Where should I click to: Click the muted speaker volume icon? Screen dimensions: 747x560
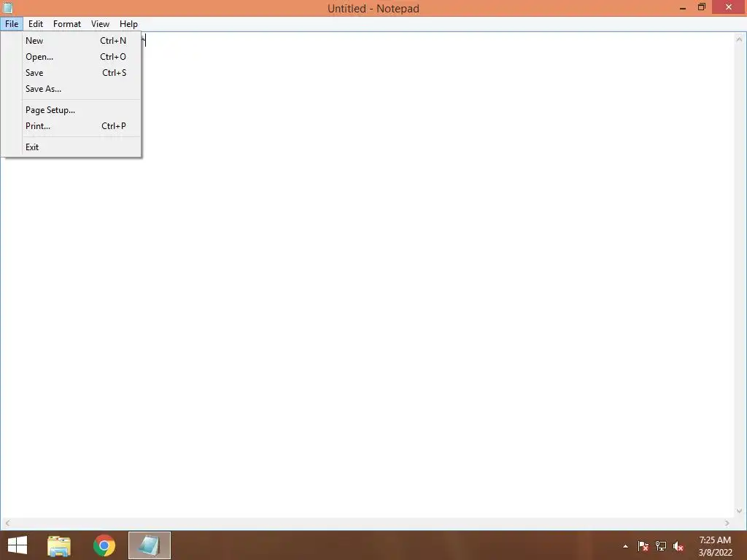point(678,546)
